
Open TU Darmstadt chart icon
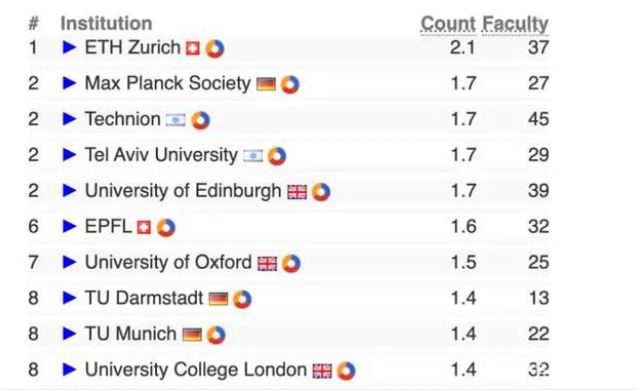pos(243,300)
